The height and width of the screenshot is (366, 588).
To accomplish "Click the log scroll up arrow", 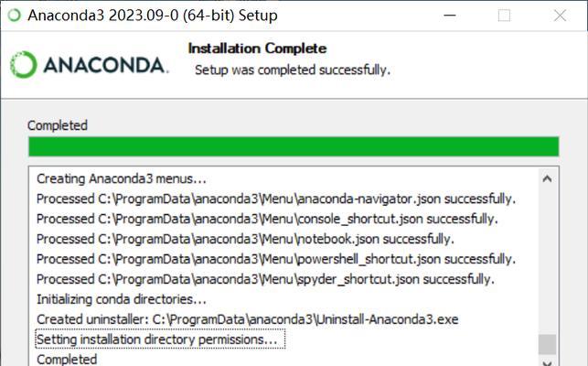I will (x=547, y=178).
